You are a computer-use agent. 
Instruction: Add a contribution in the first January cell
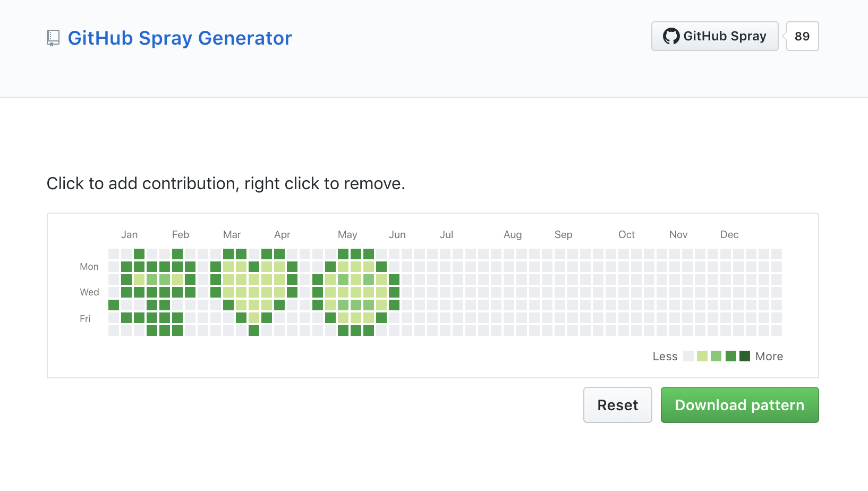click(x=113, y=253)
